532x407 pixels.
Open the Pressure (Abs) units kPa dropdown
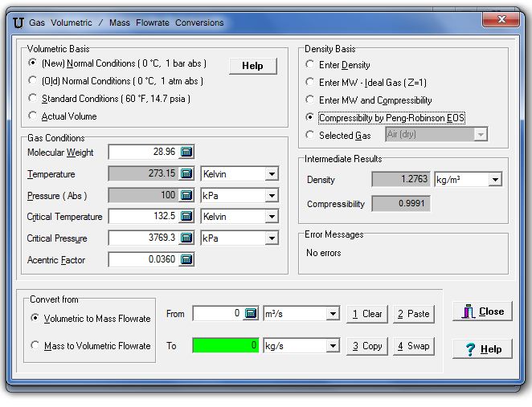click(x=272, y=196)
